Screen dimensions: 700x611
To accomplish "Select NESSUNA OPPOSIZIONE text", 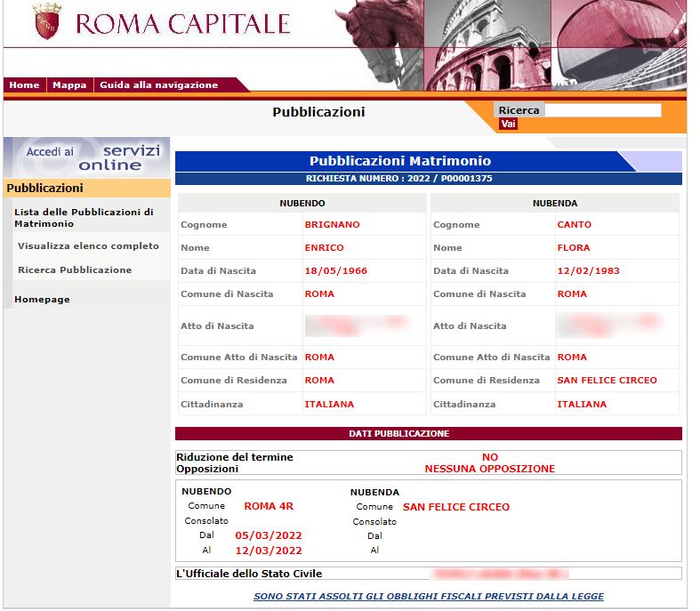I will [490, 469].
